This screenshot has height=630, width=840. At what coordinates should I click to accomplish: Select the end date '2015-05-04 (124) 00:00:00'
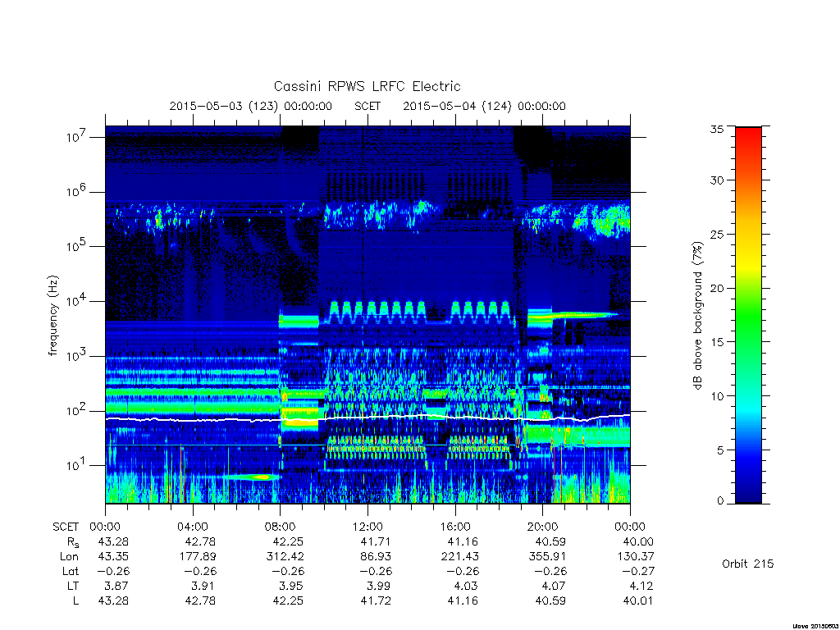pos(484,106)
